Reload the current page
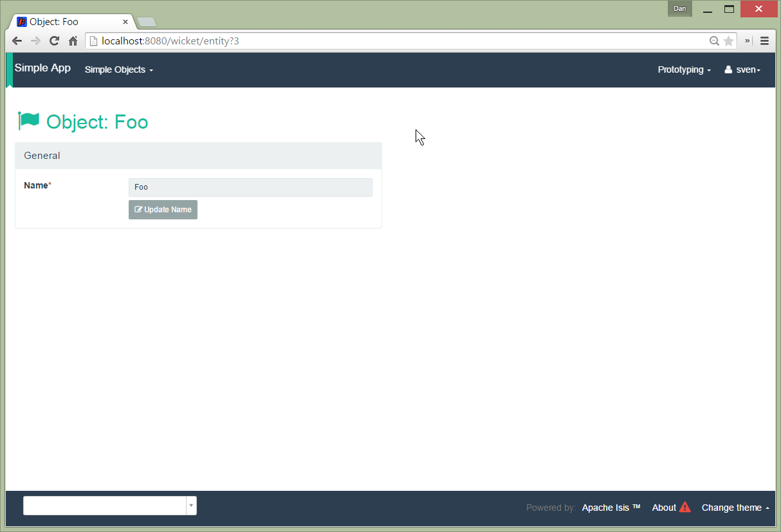Screen dimensions: 781x532 (x=55, y=41)
